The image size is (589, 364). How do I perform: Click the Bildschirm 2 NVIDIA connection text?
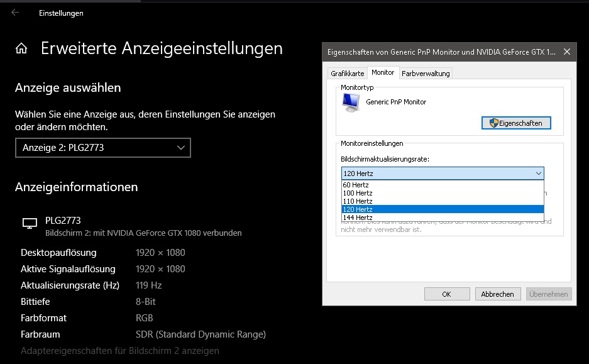[x=143, y=233]
